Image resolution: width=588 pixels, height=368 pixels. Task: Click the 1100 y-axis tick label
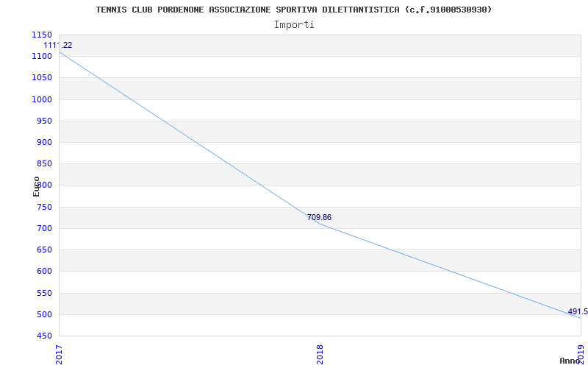coord(42,57)
